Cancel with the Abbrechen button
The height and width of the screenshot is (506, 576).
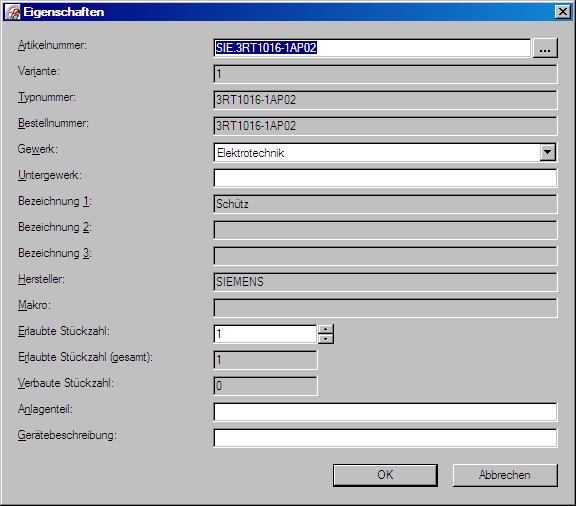505,475
